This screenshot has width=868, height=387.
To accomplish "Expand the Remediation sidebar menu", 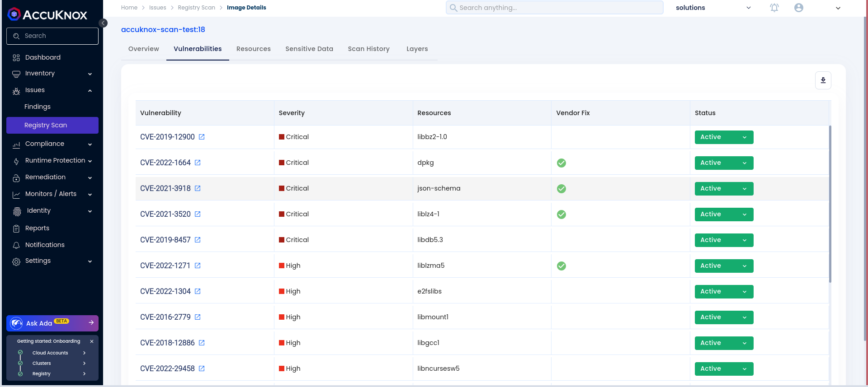I will click(x=52, y=177).
